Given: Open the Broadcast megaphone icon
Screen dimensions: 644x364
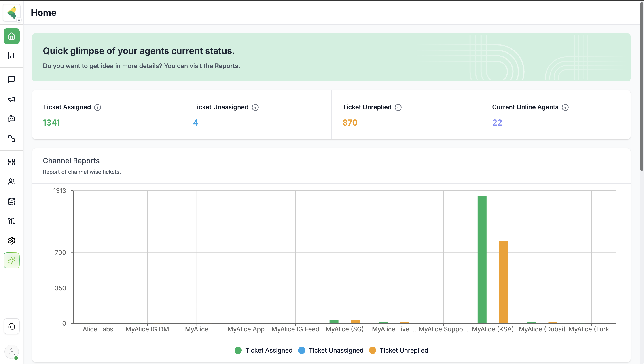Looking at the screenshot, I should coord(11,99).
